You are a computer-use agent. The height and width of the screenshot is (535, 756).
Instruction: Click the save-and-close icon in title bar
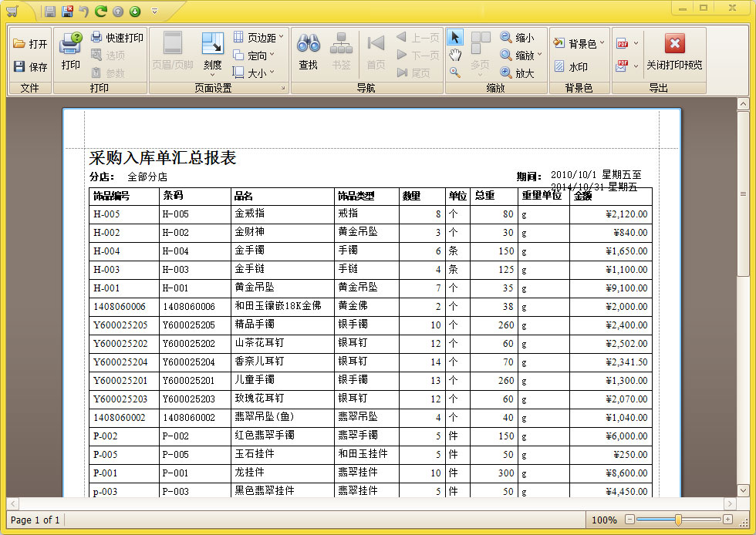point(67,11)
